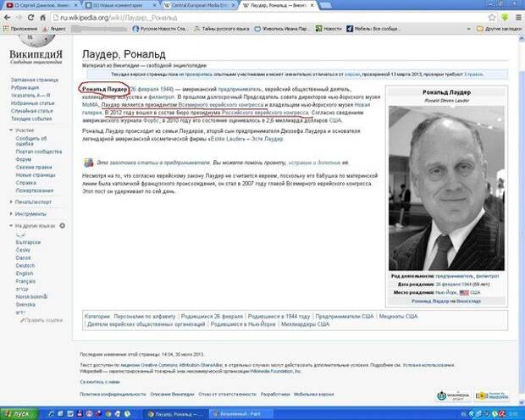The width and height of the screenshot is (525, 420).
Task: Open the Живопись Ивана bookmark
Action: pos(282,29)
